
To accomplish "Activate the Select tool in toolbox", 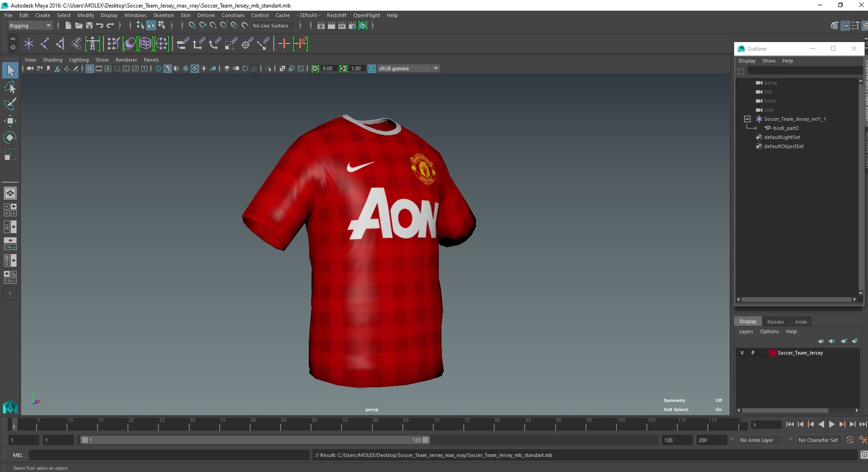I will (10, 70).
